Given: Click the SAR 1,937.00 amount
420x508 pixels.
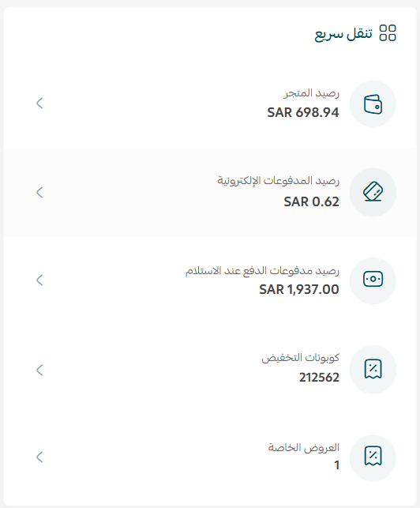Looking at the screenshot, I should 299,289.
